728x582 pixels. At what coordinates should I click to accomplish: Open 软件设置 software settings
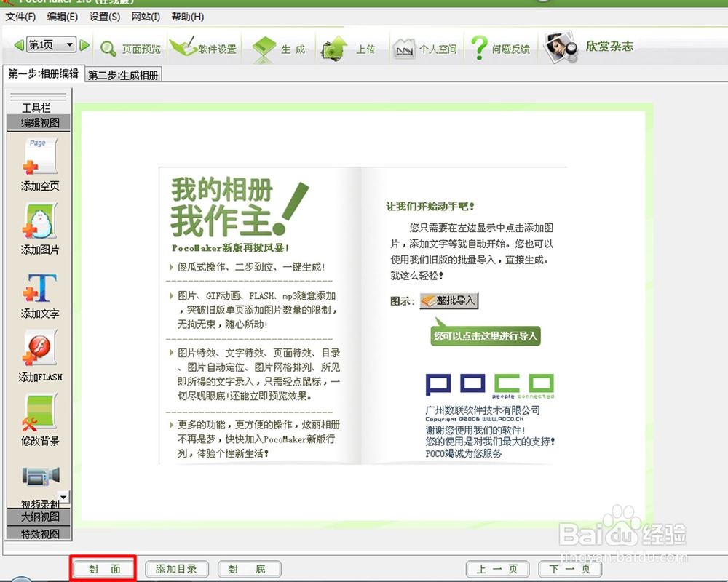205,48
